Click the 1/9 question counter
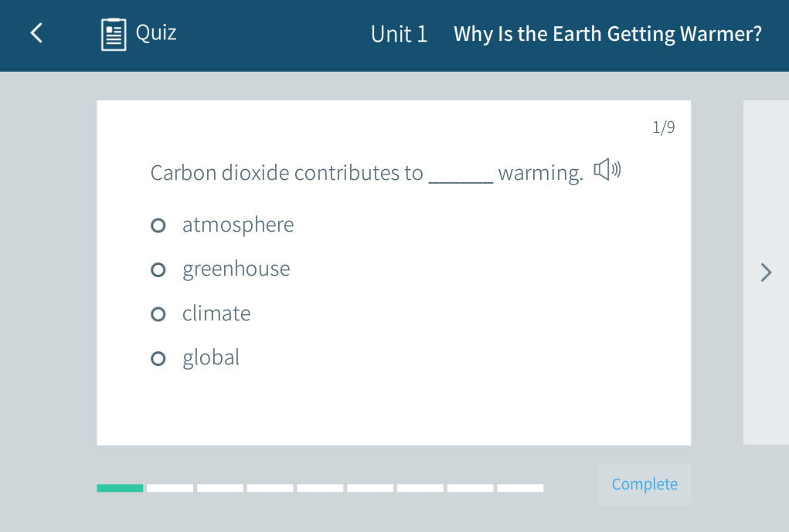Screen dimensions: 789x532 coord(663,127)
